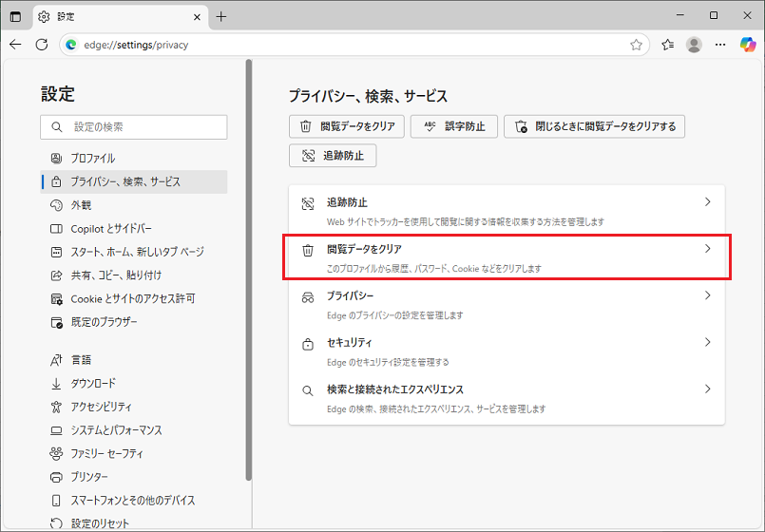
Task: Open アクセシビリティ settings
Action: (134, 407)
